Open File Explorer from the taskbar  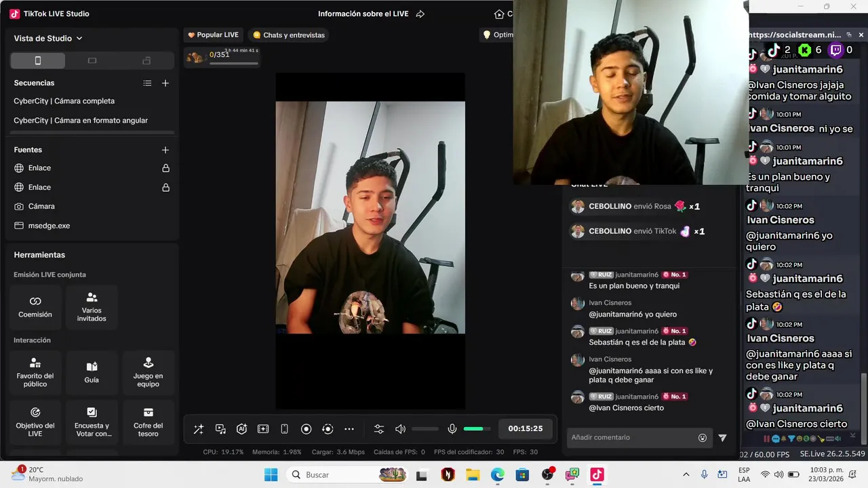point(473,474)
